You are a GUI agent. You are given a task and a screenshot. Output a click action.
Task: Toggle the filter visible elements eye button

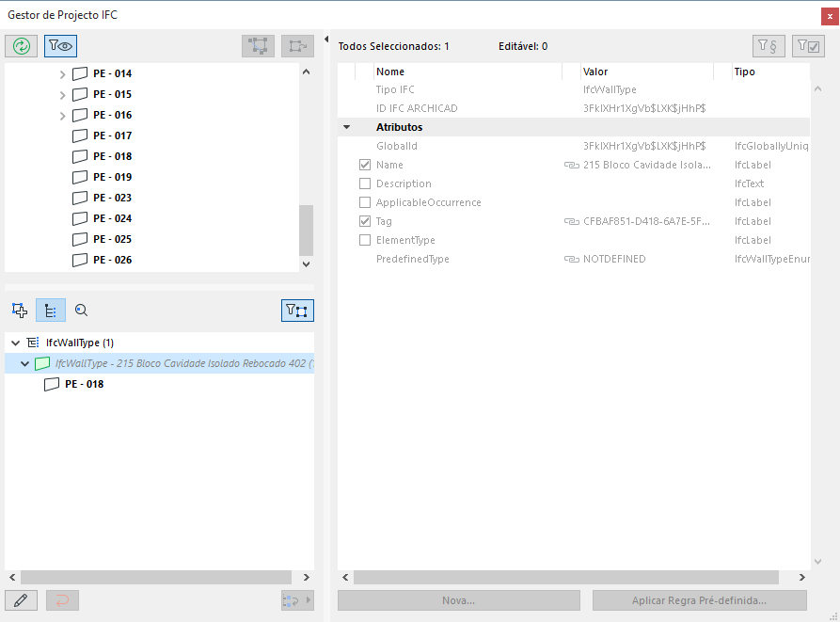point(60,46)
